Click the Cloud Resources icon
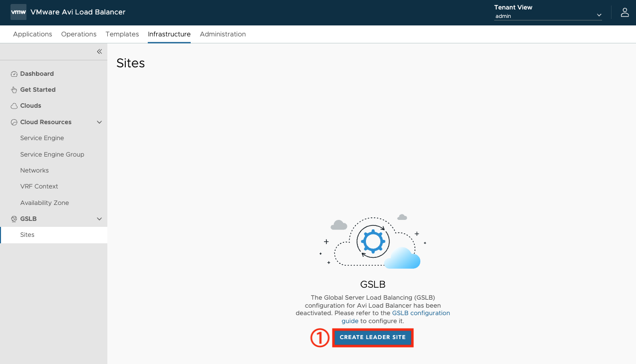Screen dimensions: 636x364 [14, 122]
